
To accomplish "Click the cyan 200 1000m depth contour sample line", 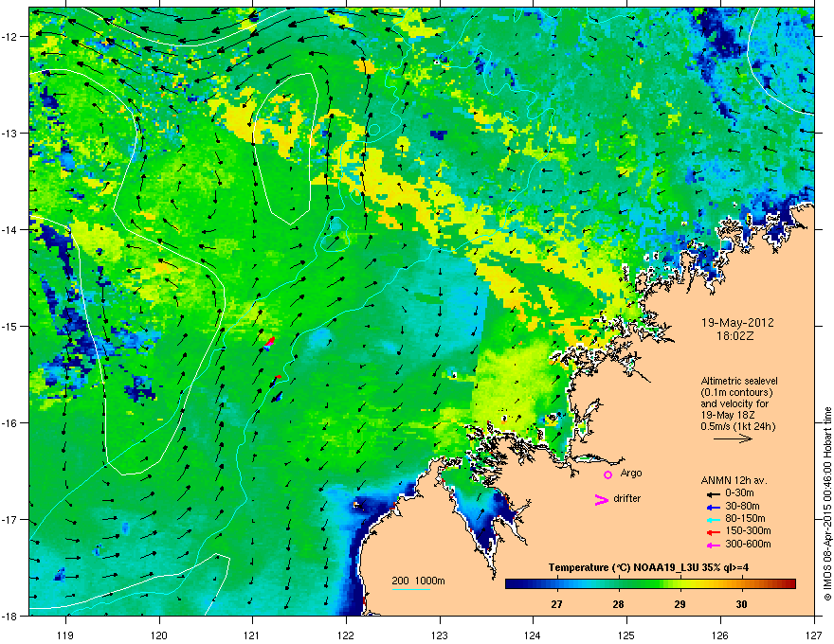I will [410, 589].
